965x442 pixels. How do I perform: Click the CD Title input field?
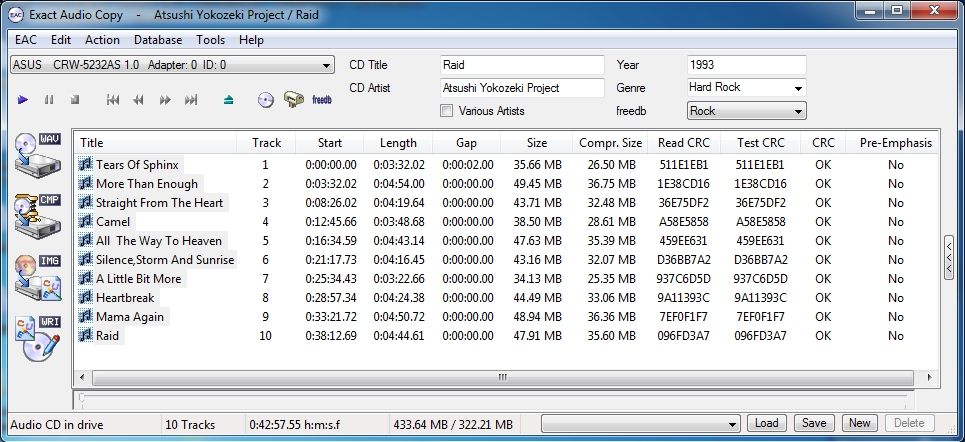tap(522, 65)
